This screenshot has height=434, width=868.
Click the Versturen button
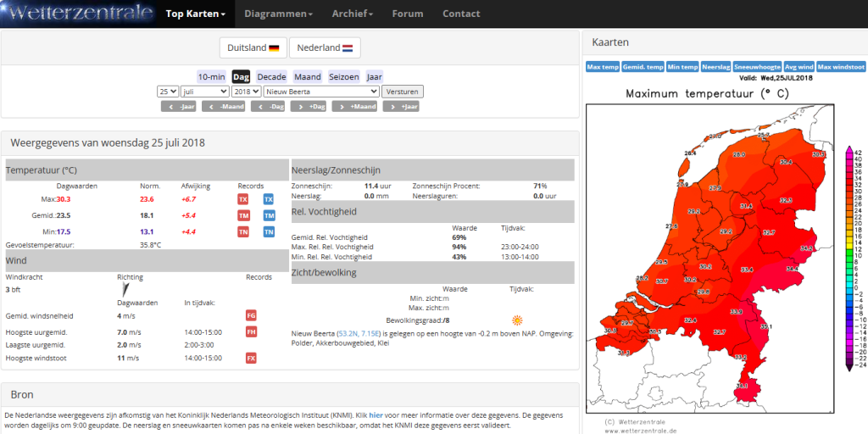point(403,92)
